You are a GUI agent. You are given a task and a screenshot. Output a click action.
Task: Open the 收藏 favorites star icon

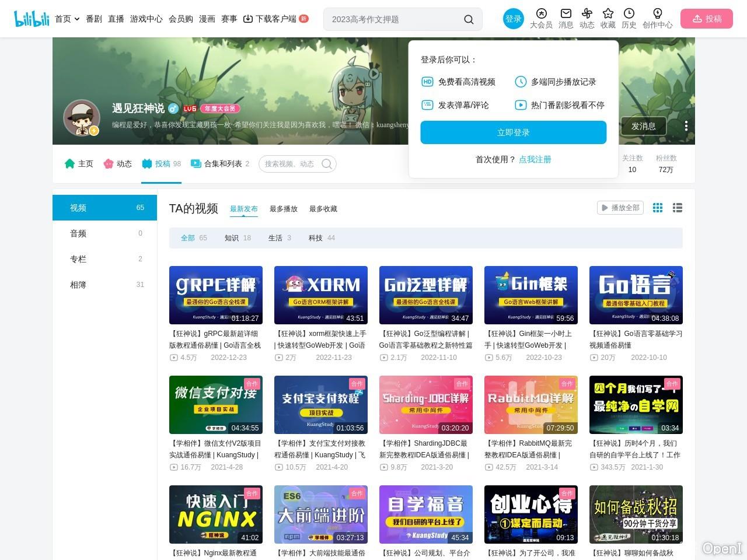point(608,14)
